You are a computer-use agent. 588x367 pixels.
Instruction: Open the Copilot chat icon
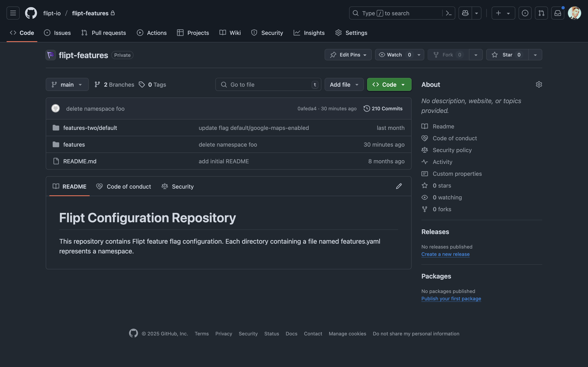tap(465, 13)
